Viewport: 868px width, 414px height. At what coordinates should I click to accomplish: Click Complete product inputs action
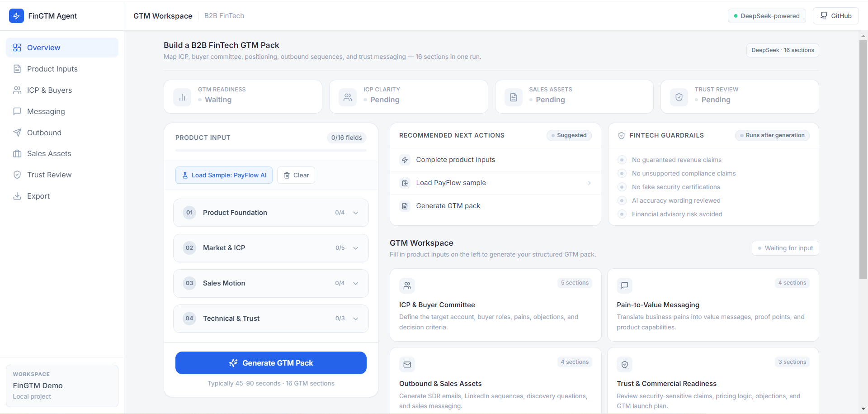495,160
